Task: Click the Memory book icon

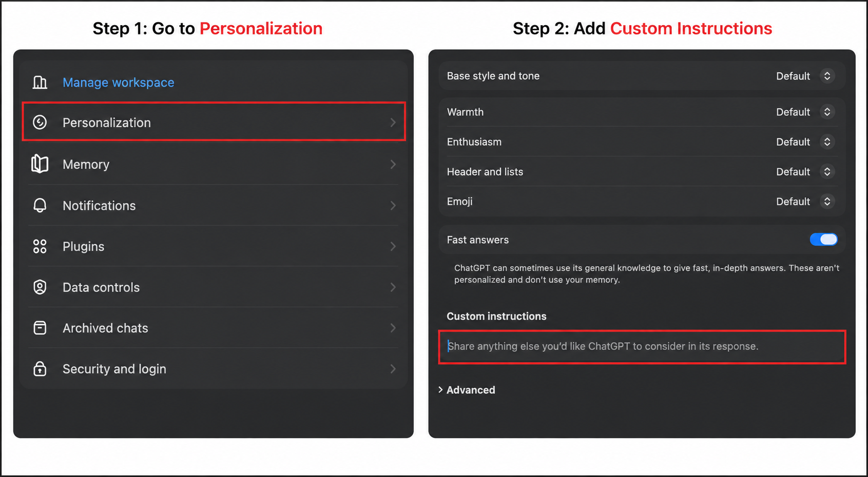Action: click(40, 164)
